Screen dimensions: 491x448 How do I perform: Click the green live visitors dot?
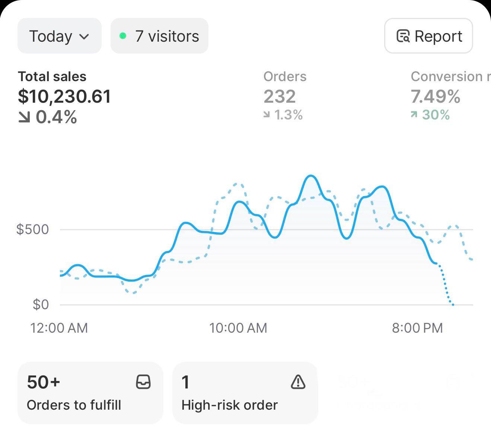[123, 36]
